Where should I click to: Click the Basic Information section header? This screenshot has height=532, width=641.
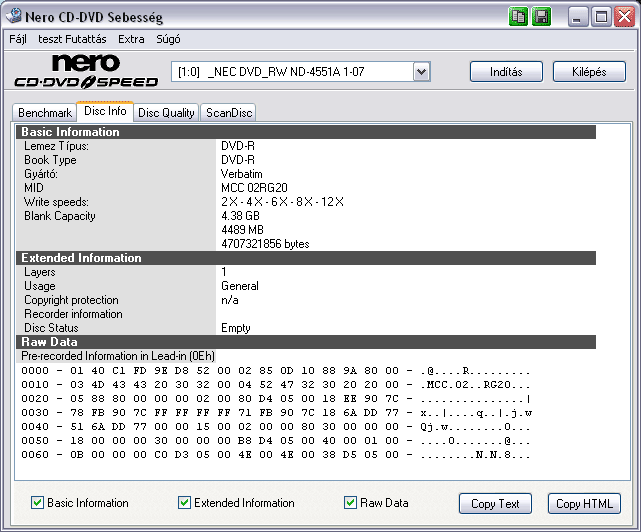(306, 132)
